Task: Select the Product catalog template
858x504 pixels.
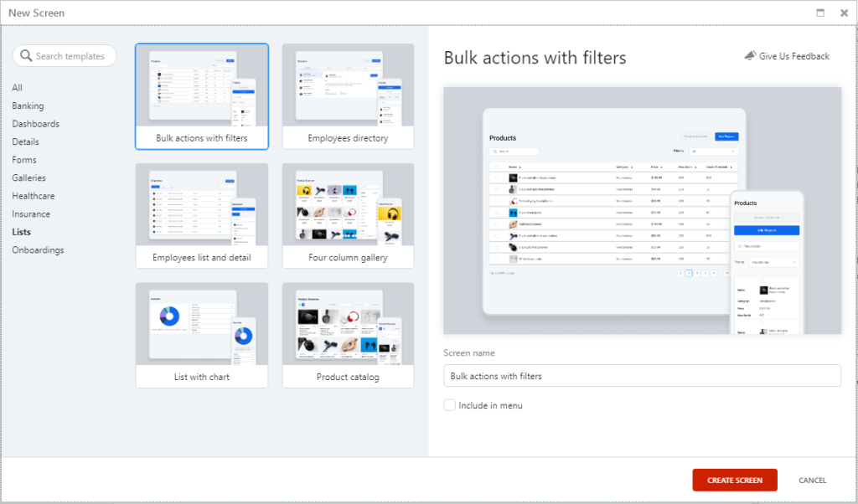Action: (x=348, y=335)
